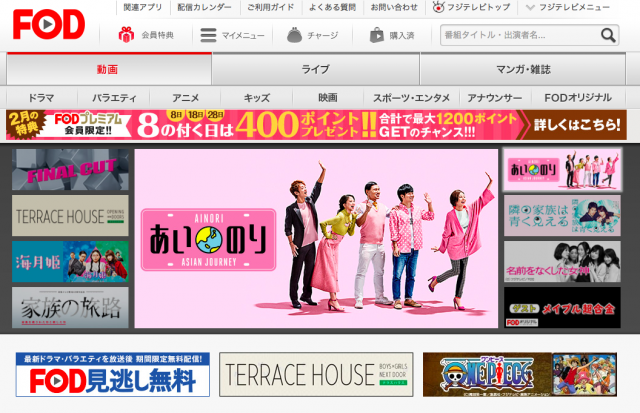
Task: Open 購入済 list
Action: 402,36
